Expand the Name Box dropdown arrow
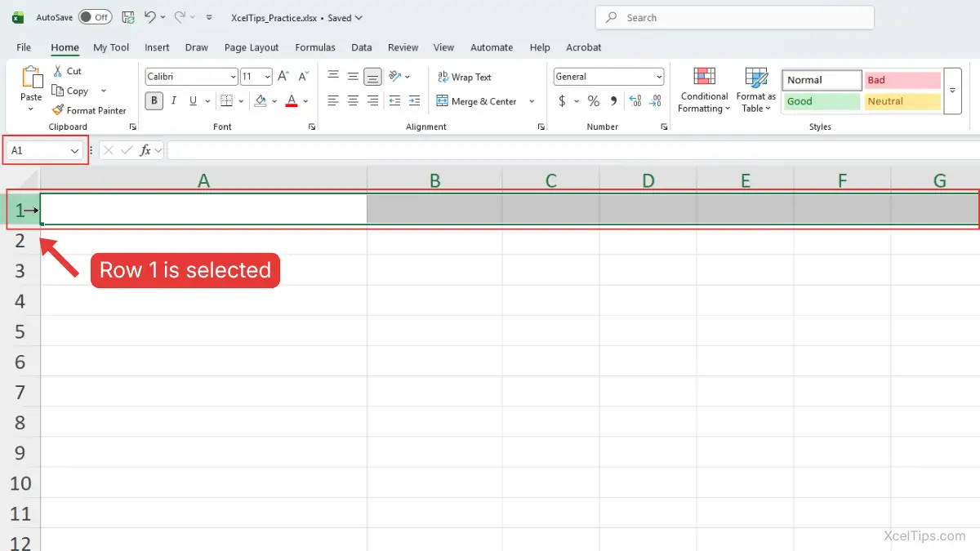 coord(75,151)
